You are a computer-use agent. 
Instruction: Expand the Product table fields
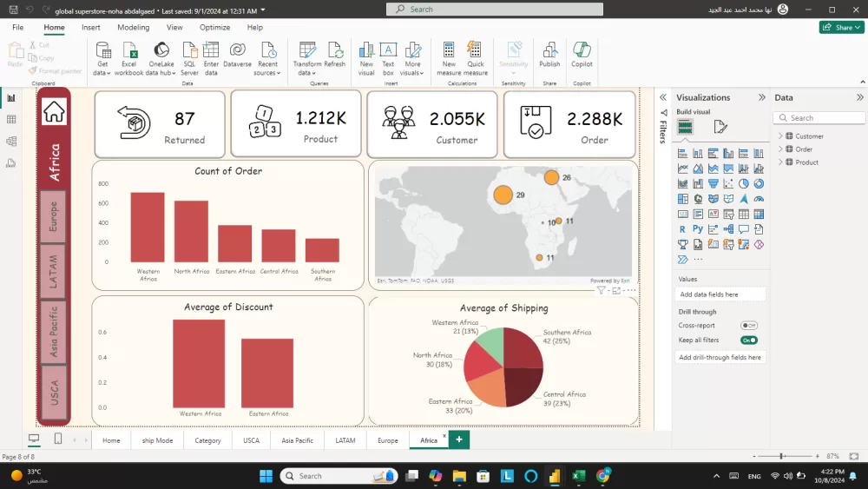point(780,162)
